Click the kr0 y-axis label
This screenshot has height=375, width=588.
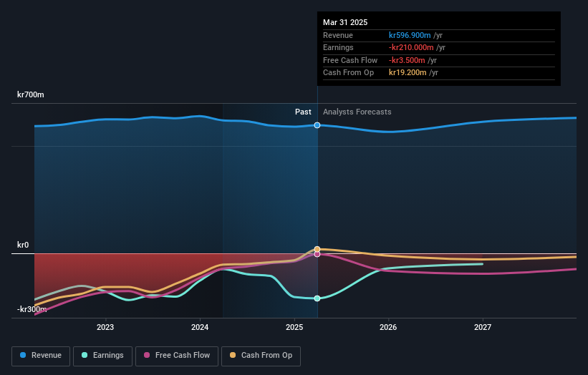pyautogui.click(x=23, y=245)
